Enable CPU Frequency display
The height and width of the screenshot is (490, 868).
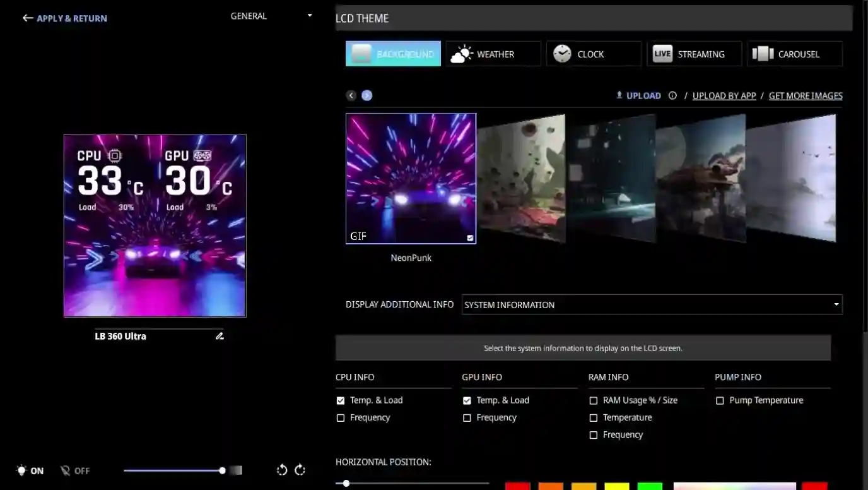pyautogui.click(x=340, y=417)
